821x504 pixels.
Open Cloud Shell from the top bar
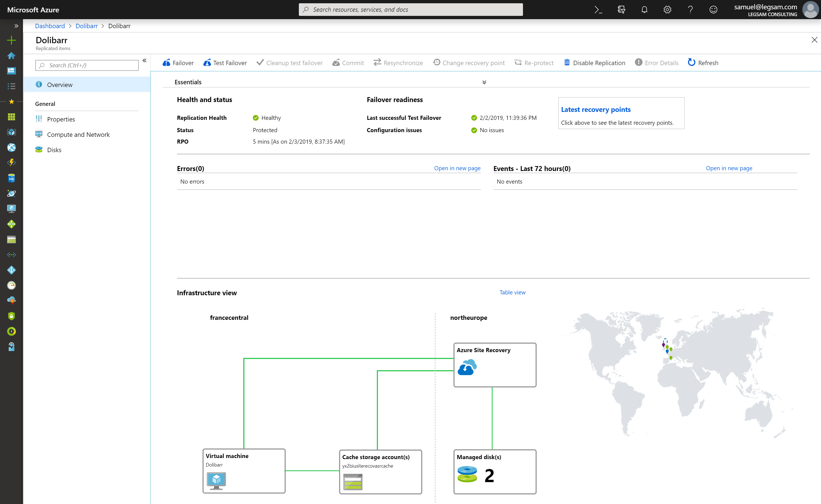coord(598,9)
